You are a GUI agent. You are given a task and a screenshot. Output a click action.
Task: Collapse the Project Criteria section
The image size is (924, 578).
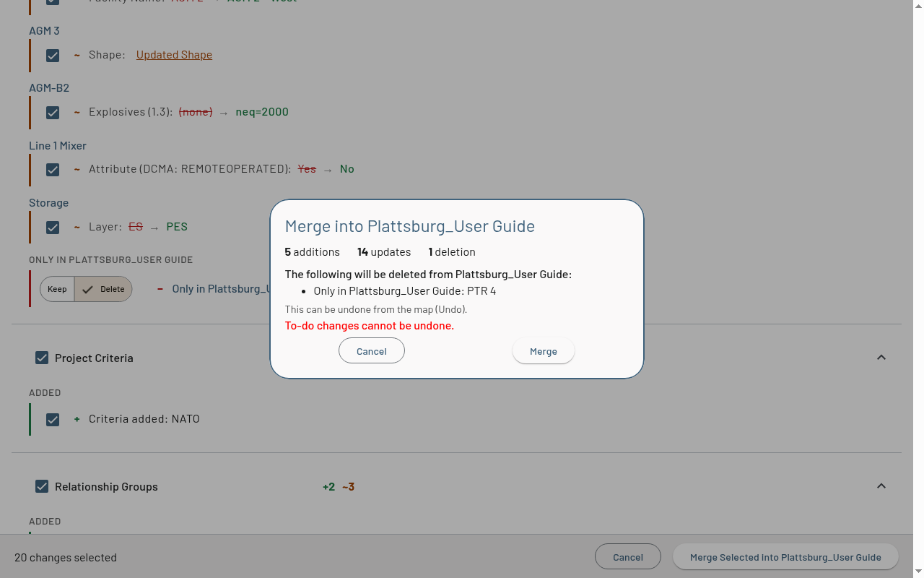pyautogui.click(x=881, y=358)
